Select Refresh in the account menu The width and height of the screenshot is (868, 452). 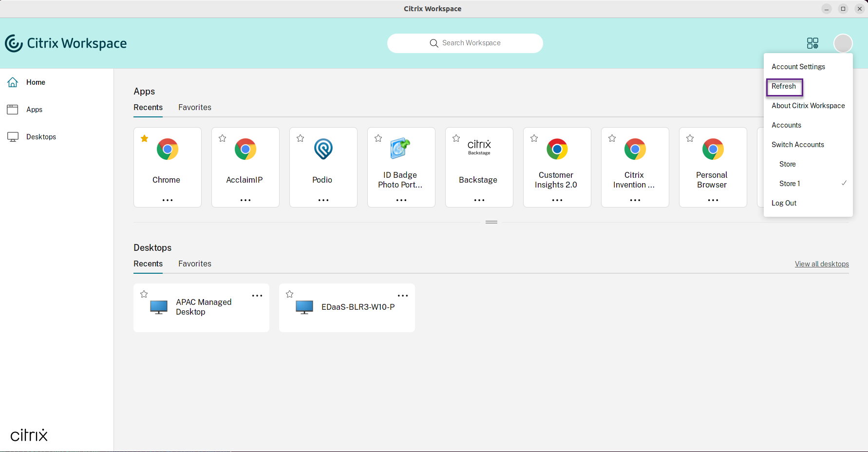[784, 86]
